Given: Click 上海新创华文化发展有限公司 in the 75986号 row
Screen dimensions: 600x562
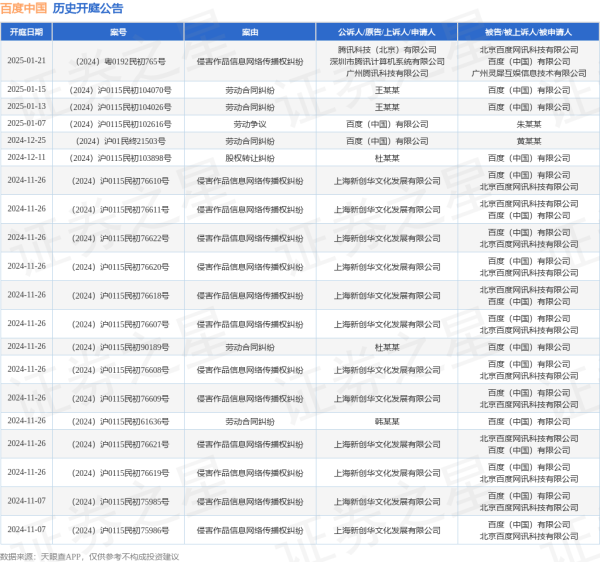Looking at the screenshot, I should point(387,531).
